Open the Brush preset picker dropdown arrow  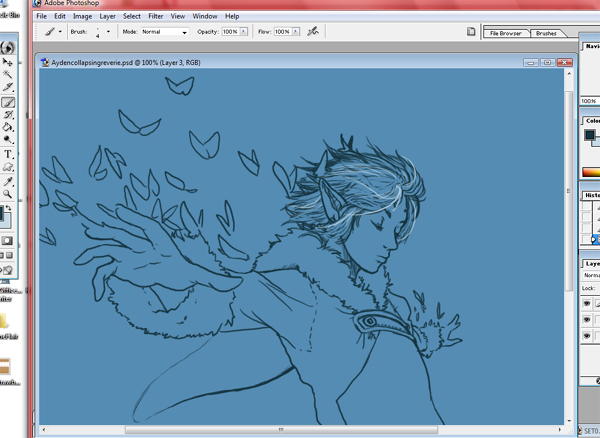(108, 32)
